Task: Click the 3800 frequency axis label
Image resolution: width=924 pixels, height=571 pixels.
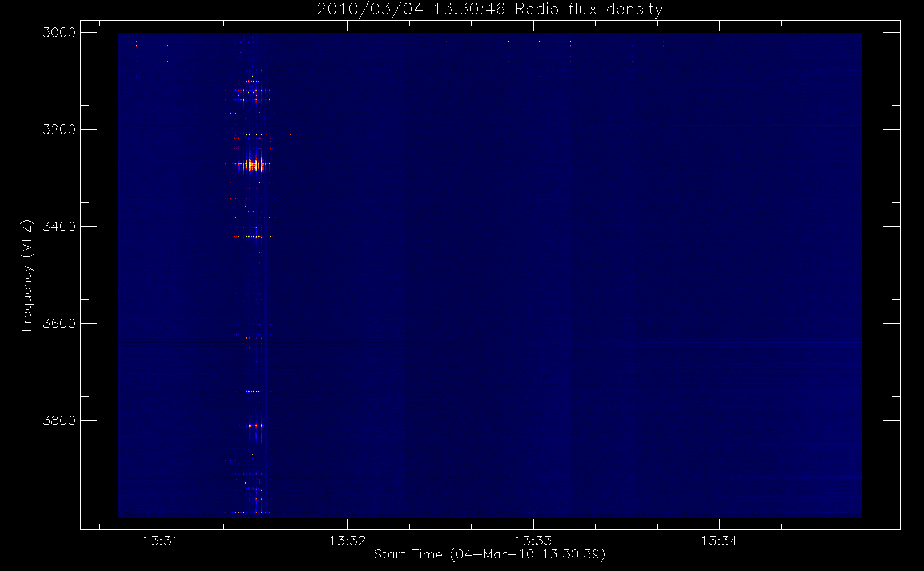Action: [x=59, y=421]
